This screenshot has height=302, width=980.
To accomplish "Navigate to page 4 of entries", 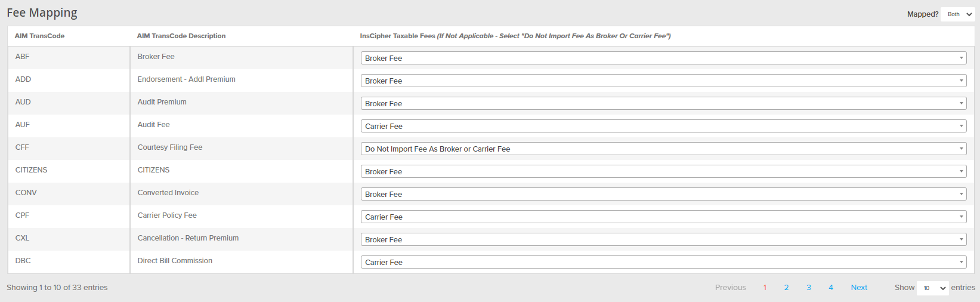I will click(x=831, y=288).
